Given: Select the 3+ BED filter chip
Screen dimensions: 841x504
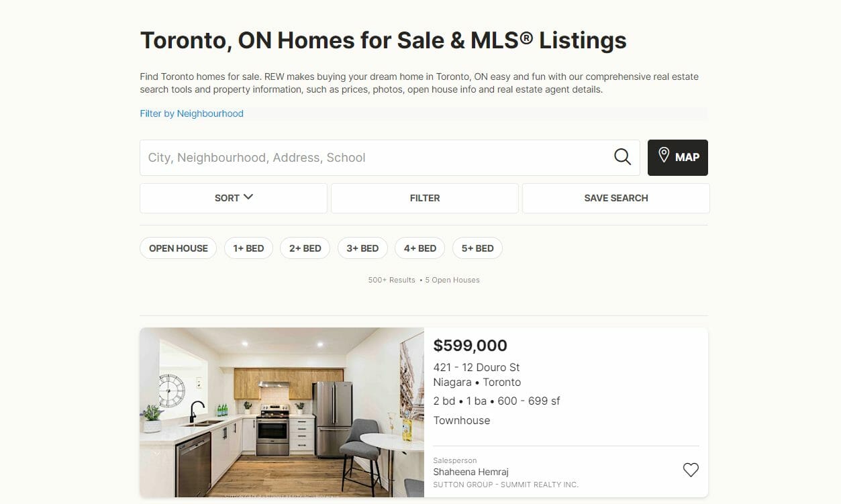Looking at the screenshot, I should pos(362,248).
